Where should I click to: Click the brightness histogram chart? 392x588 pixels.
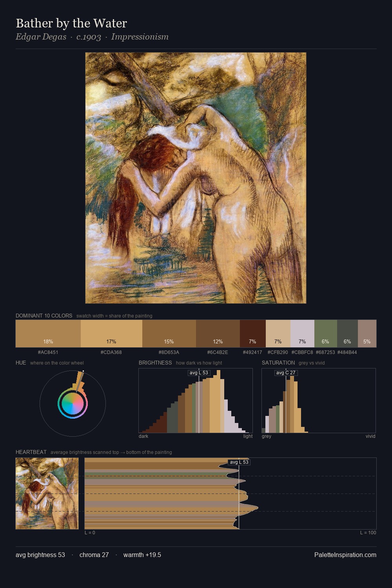196,401
